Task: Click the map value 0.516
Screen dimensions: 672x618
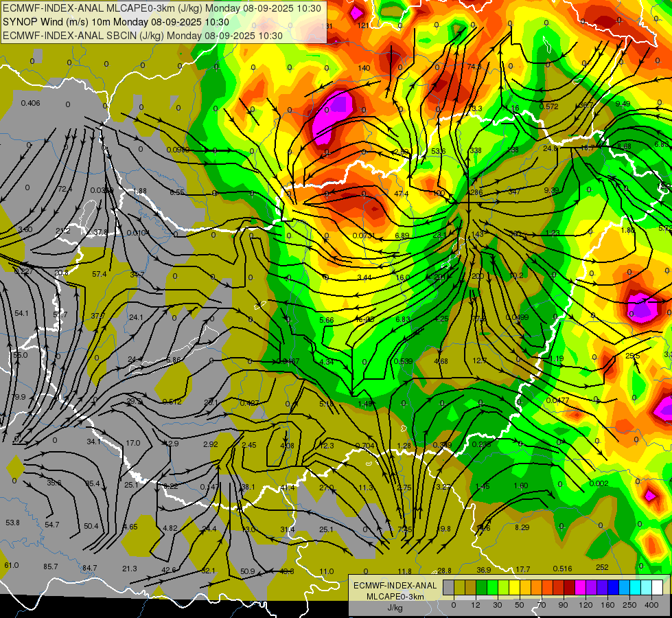Action: pyautogui.click(x=562, y=569)
